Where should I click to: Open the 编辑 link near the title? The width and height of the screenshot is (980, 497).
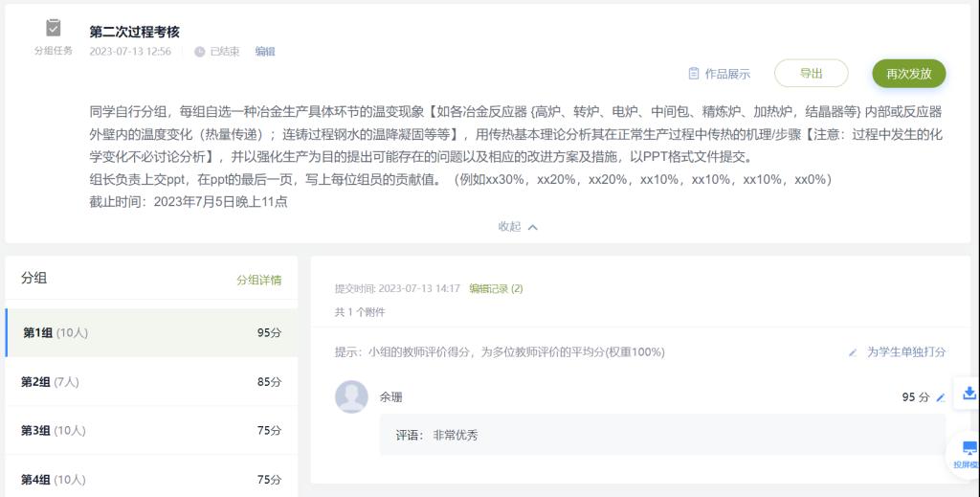pos(265,52)
